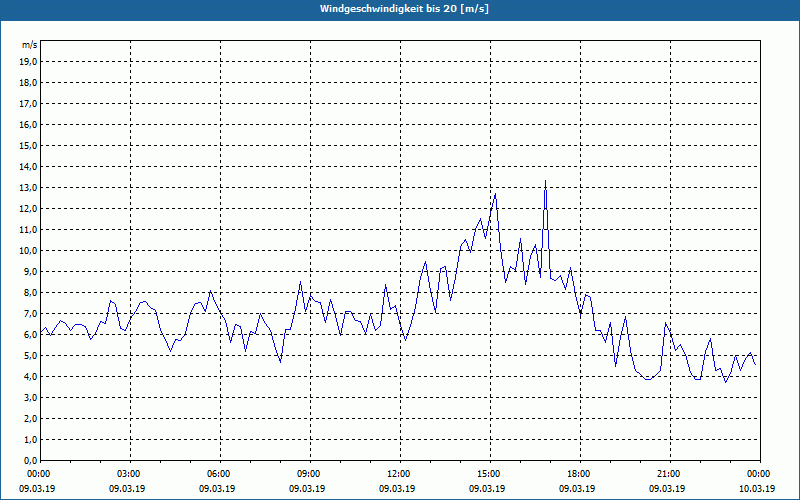Click the 18:00 time axis label
800x500 pixels.
(x=581, y=474)
